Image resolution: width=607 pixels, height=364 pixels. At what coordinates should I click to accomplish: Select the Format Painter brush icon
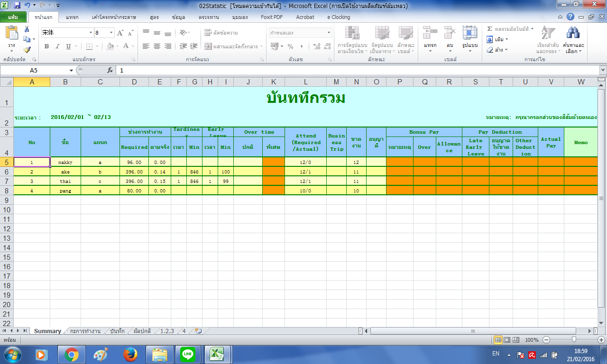[x=27, y=49]
